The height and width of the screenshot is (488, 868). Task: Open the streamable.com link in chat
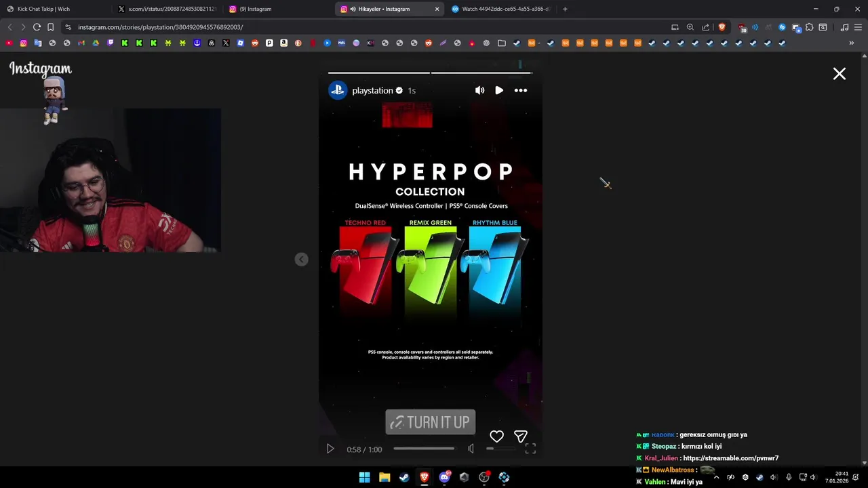pos(730,458)
